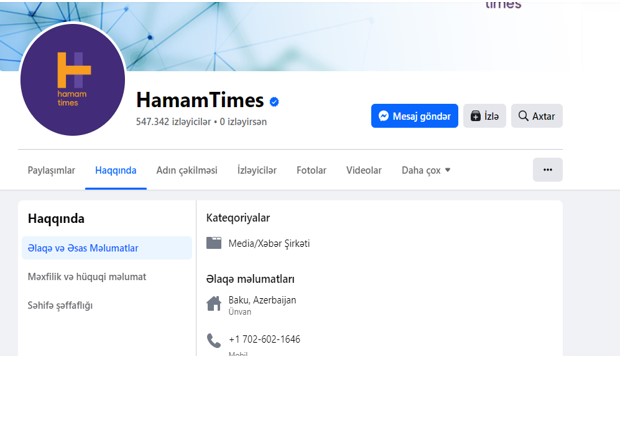
Task: Select Əlaqə və Əsas Məlumatlar section
Action: [x=107, y=248]
